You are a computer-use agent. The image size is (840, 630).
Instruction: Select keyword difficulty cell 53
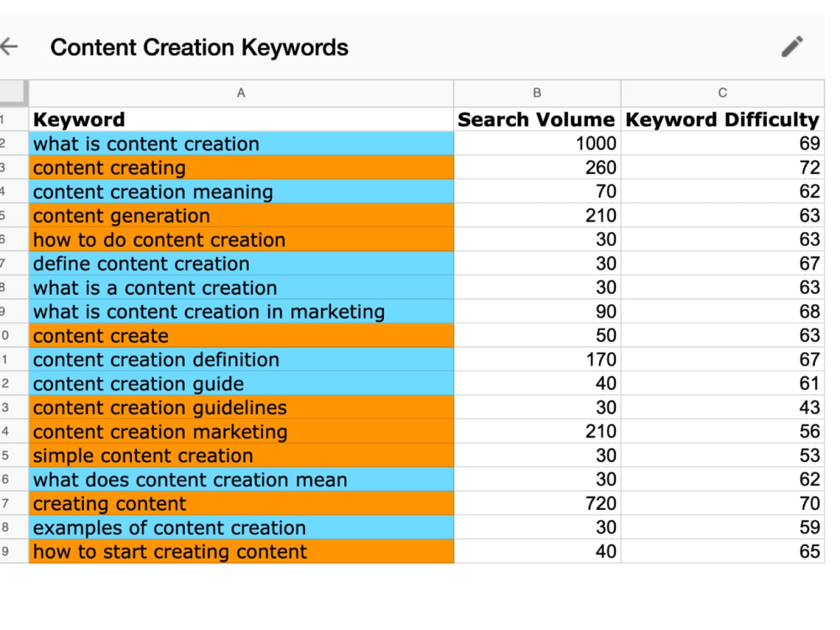pos(722,455)
